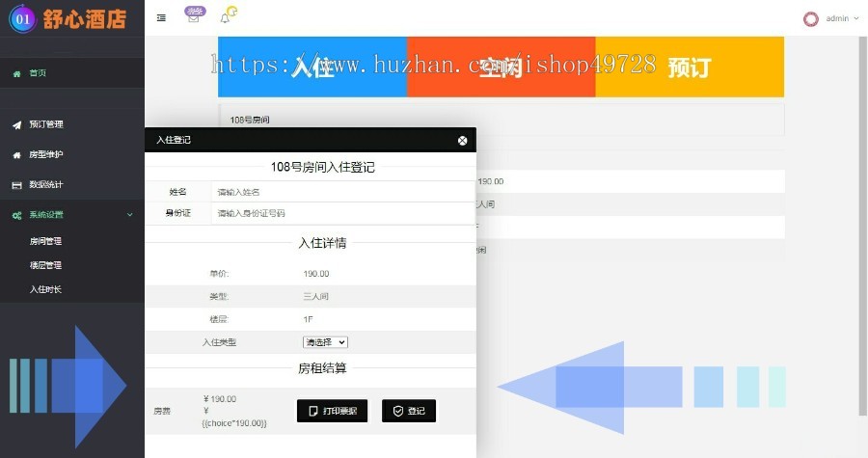Click the 190.00 value in background room card

click(x=491, y=181)
